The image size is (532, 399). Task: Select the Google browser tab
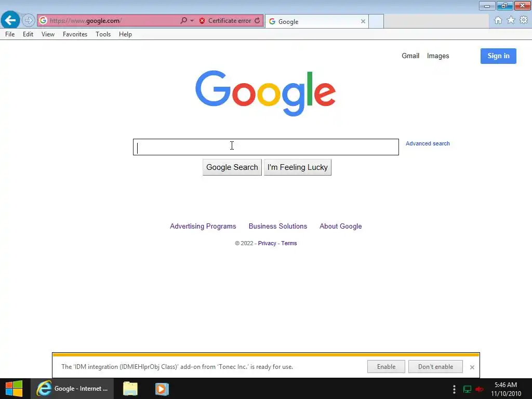[316, 21]
